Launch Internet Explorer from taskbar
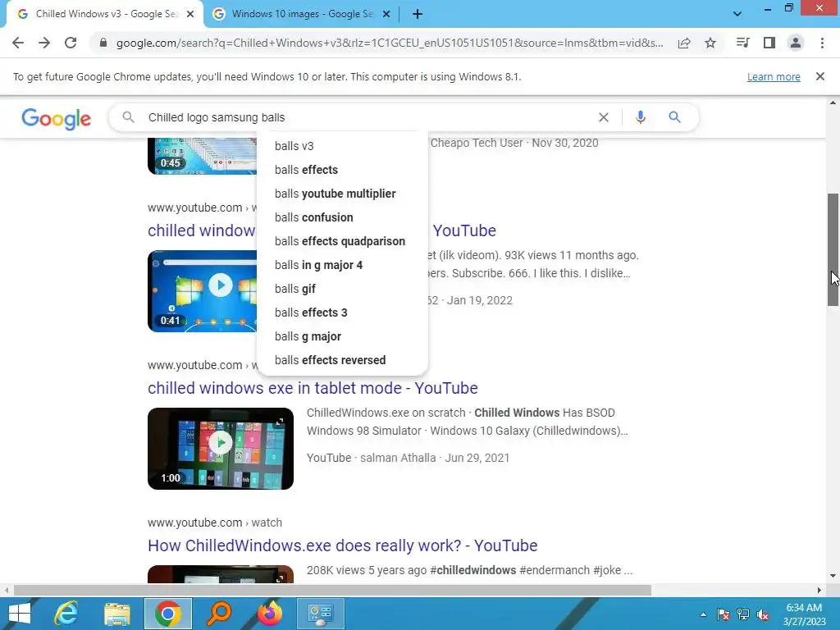 click(x=66, y=614)
